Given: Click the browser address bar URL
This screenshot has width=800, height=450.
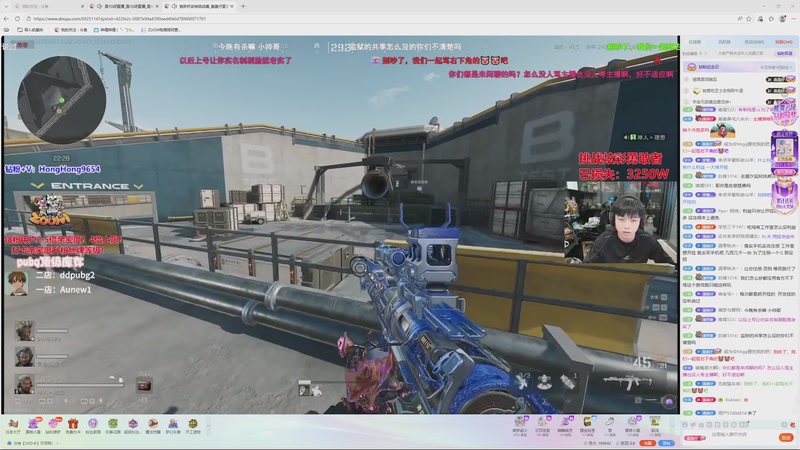Looking at the screenshot, I should coord(120,19).
